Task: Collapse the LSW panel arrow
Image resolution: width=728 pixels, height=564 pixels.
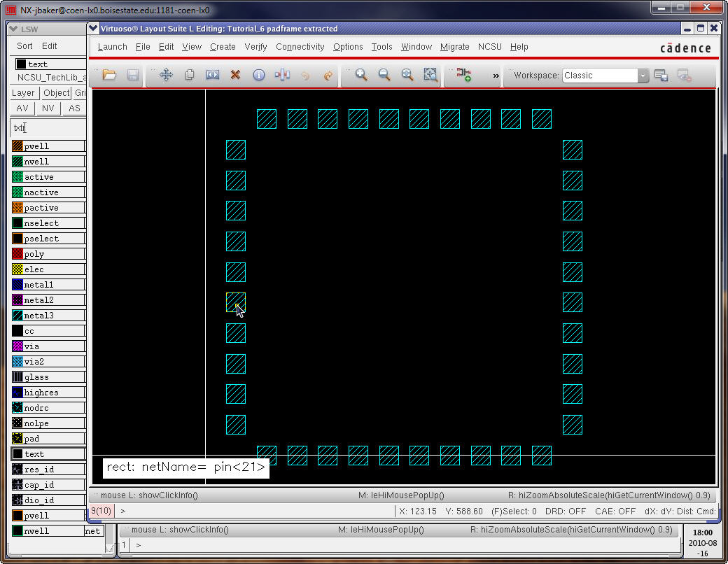Action: (13, 29)
